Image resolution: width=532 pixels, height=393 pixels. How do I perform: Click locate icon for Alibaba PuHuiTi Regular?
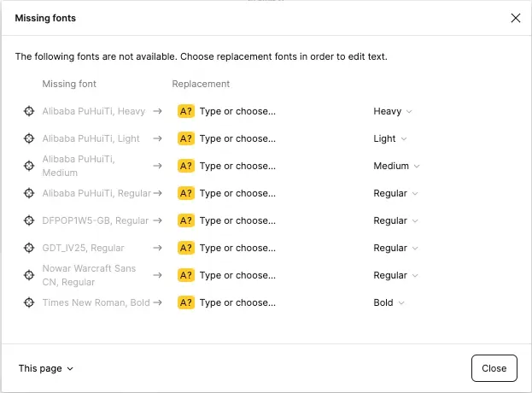coord(29,193)
